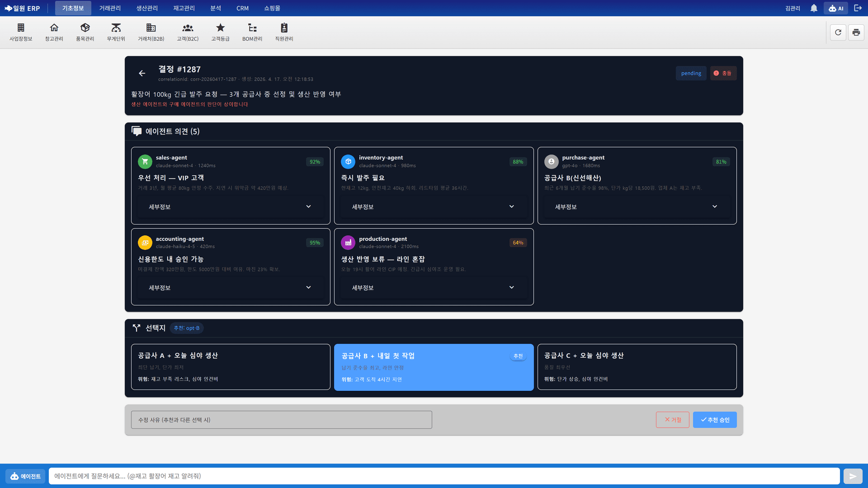Open 거래처(B2B) icon
Image resolution: width=868 pixels, height=488 pixels.
[x=151, y=32]
